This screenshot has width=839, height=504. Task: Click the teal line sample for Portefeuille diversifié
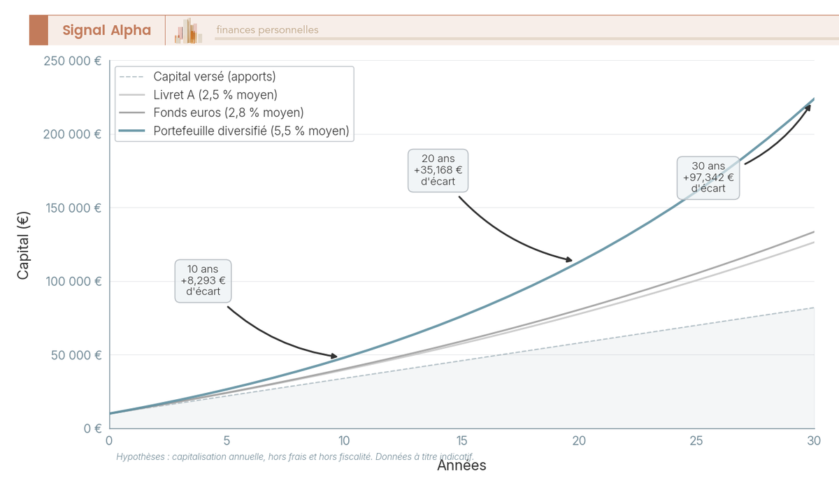tap(132, 131)
